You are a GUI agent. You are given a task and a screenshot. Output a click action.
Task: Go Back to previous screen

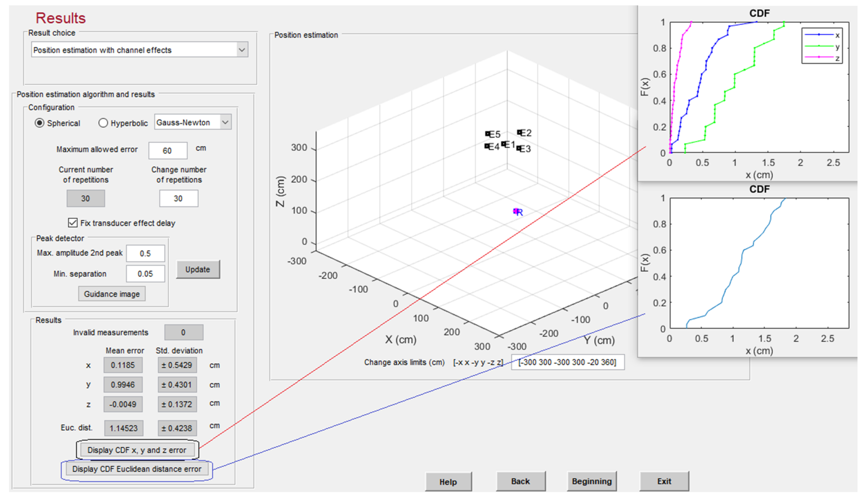point(521,481)
